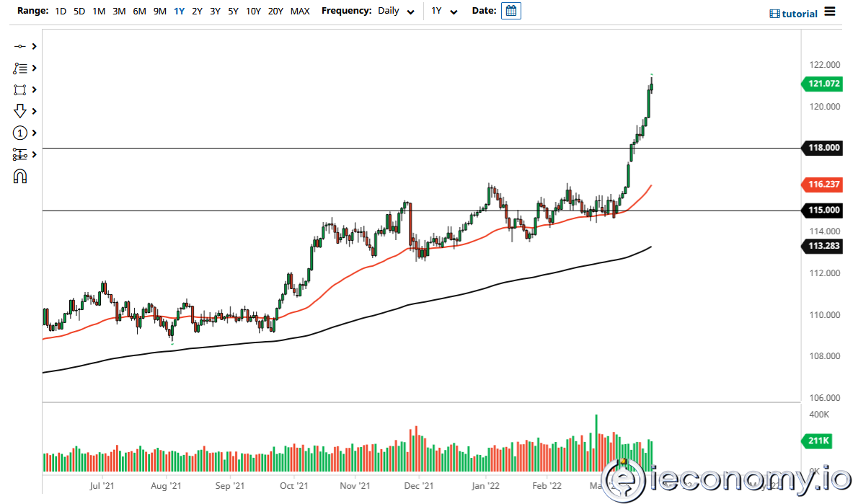The width and height of the screenshot is (853, 504).
Task: Select the numbered circle annotation tool
Action: (20, 133)
